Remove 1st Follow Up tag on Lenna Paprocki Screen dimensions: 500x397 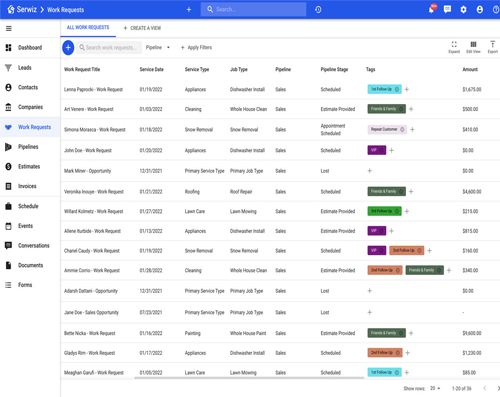[x=397, y=89]
